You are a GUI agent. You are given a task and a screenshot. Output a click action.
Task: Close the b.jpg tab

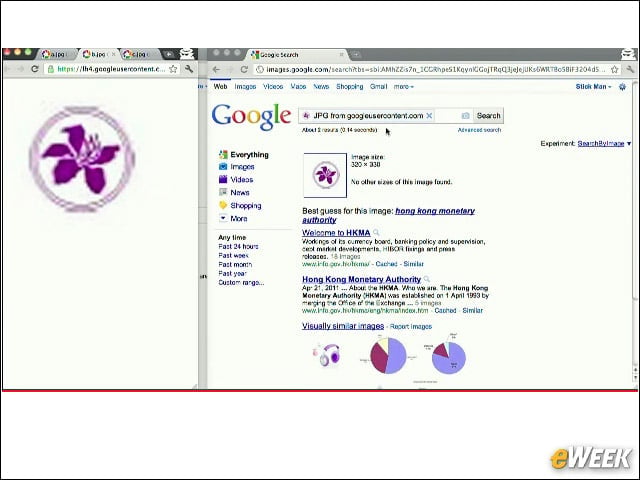click(113, 54)
